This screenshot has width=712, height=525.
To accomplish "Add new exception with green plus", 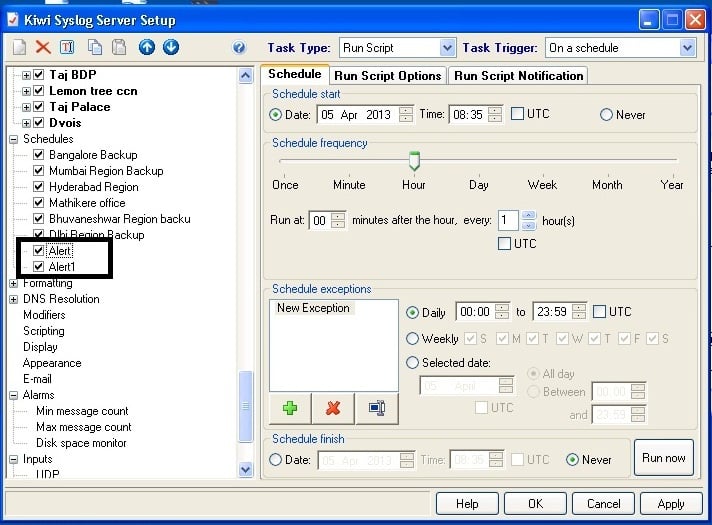I will pos(290,408).
